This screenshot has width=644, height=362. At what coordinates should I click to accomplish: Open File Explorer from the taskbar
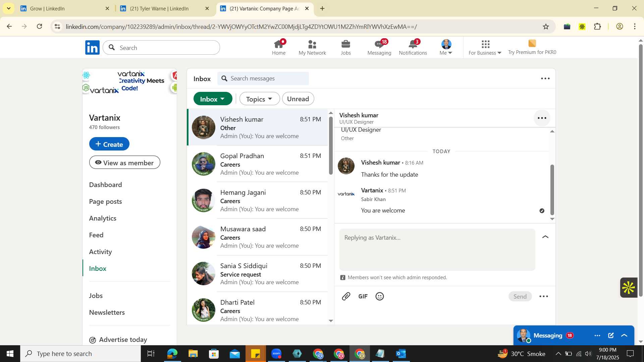193,354
